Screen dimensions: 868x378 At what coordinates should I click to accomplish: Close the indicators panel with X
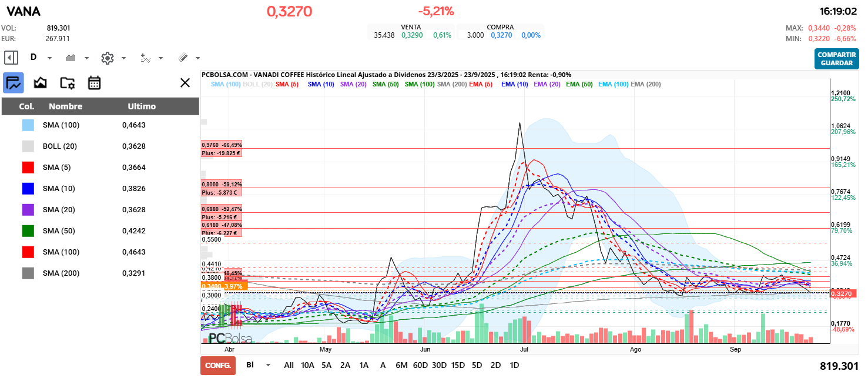(185, 83)
